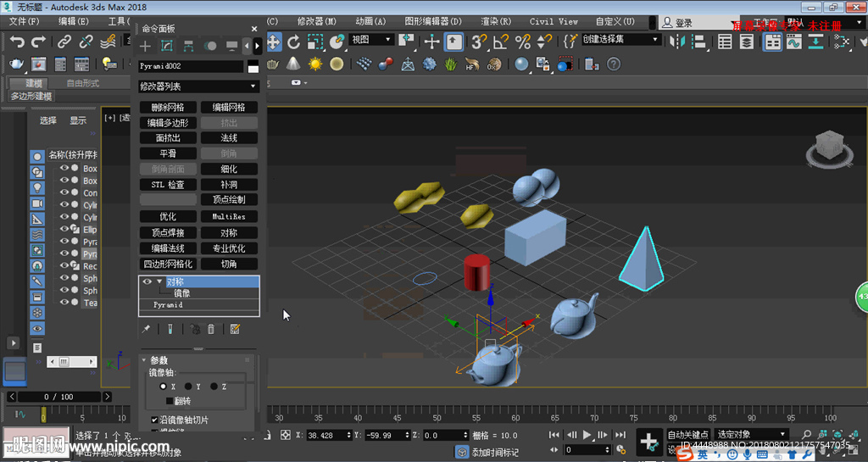Viewport: 868px width, 462px height.
Task: Select the Y mirror axis radio button
Action: pos(188,387)
